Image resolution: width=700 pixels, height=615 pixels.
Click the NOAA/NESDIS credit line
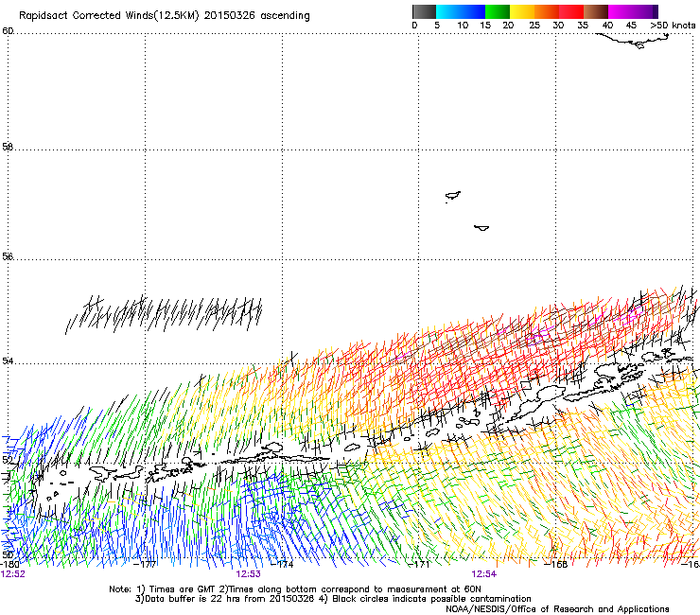click(x=557, y=609)
